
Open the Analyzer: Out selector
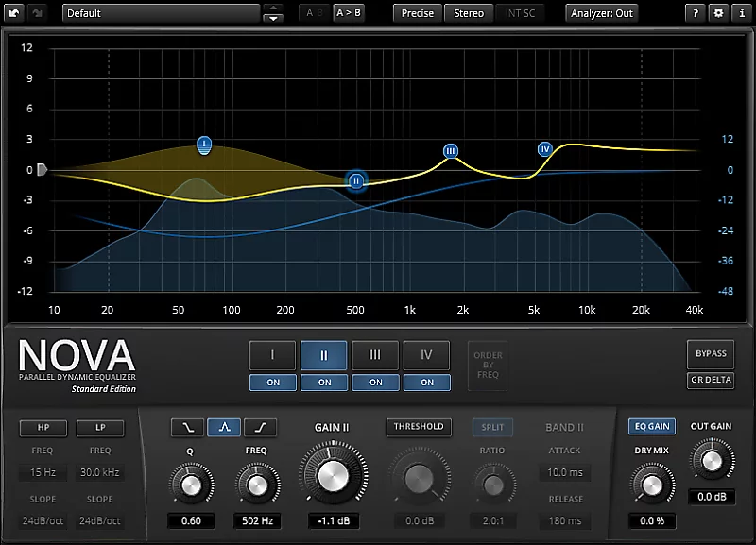(x=602, y=13)
